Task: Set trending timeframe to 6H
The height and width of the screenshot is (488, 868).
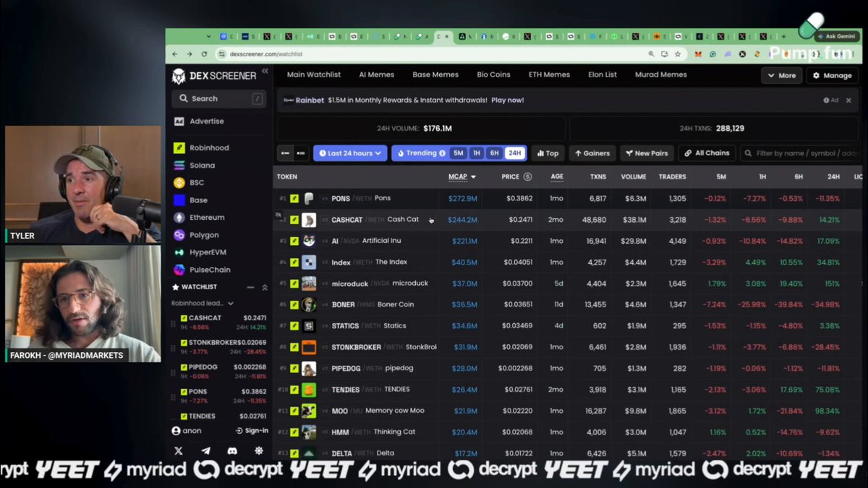Action: coord(495,153)
